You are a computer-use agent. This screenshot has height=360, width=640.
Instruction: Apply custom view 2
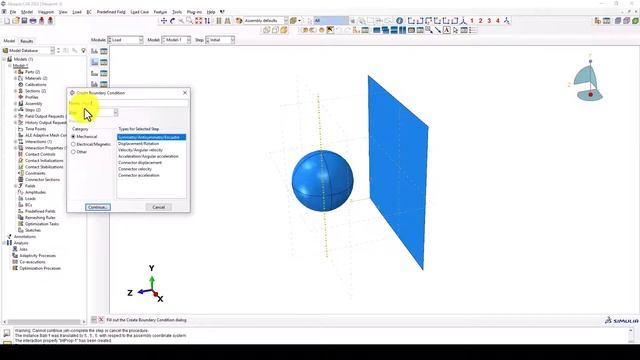(480, 21)
